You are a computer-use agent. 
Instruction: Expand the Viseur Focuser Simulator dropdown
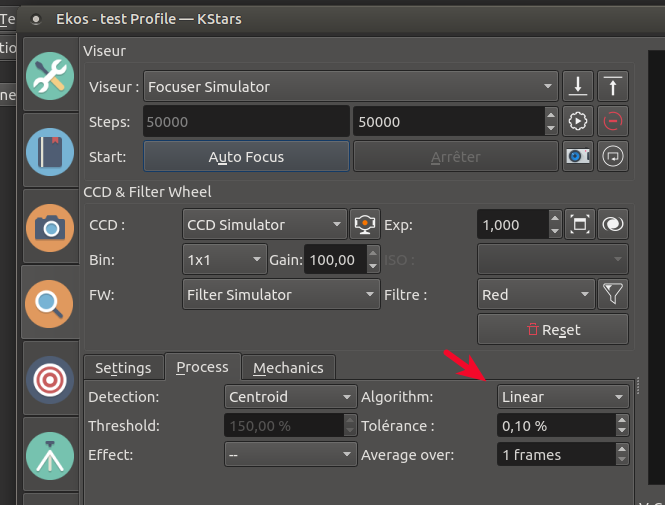pos(352,87)
